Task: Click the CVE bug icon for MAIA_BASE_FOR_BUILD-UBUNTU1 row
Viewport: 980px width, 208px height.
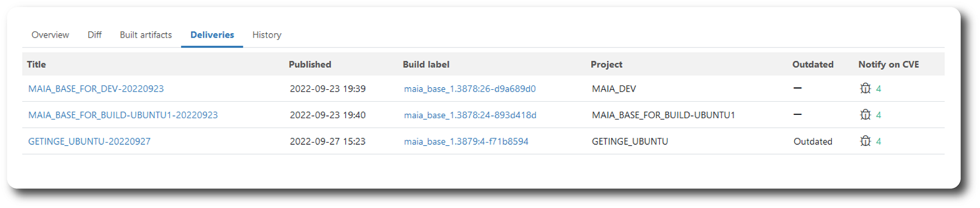Action: point(865,114)
